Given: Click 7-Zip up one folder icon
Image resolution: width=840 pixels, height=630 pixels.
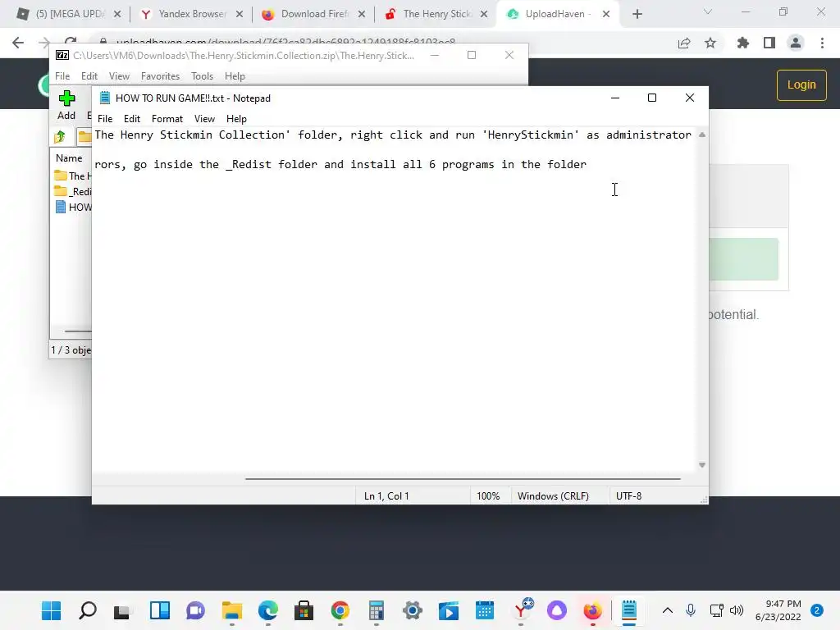Looking at the screenshot, I should pos(60,137).
